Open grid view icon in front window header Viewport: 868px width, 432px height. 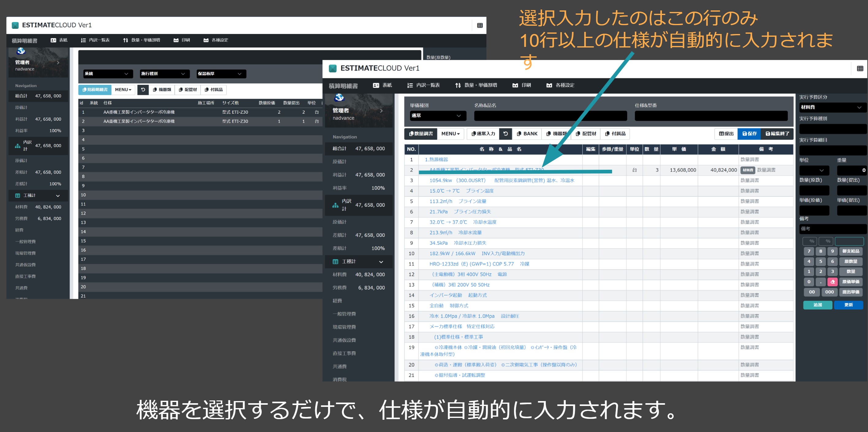click(x=860, y=68)
